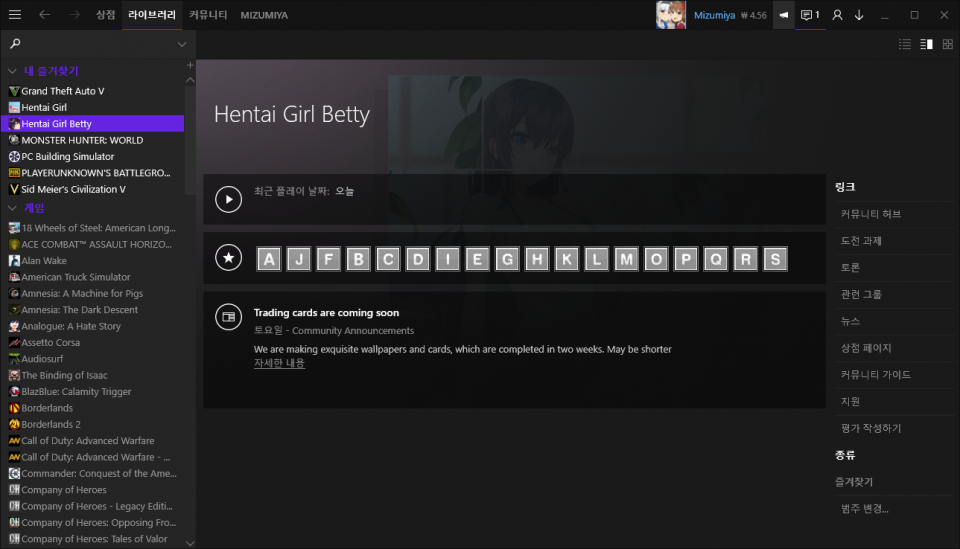Click the Play button circle
This screenshot has height=549, width=960.
[x=228, y=199]
